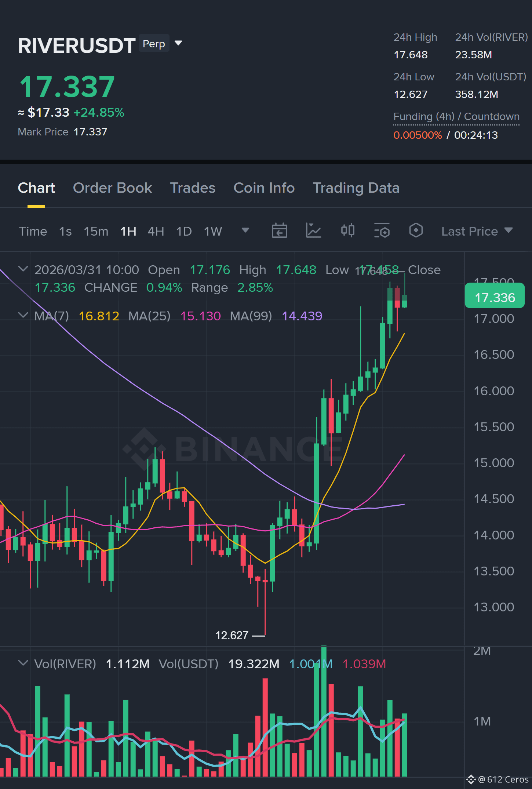The image size is (532, 789).
Task: Open the candlestick chart style icon
Action: pyautogui.click(x=347, y=231)
